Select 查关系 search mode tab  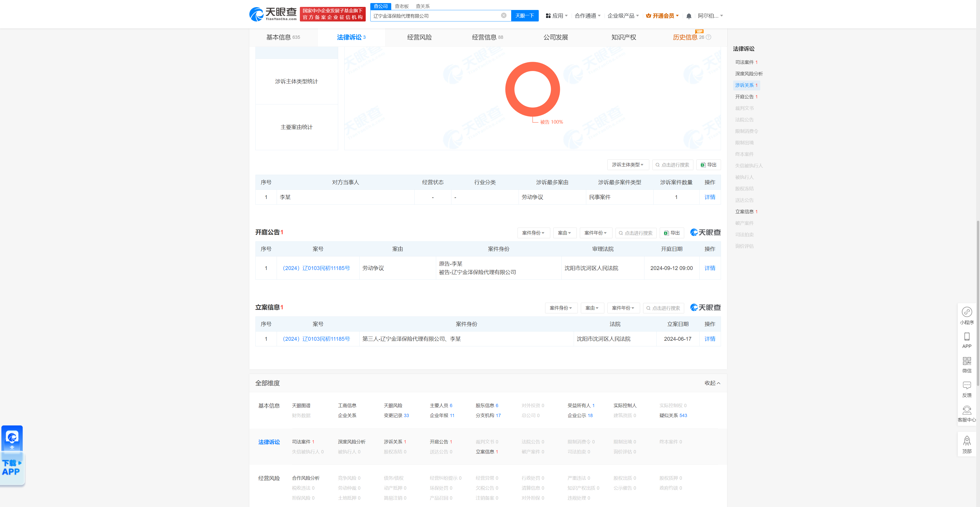click(422, 6)
